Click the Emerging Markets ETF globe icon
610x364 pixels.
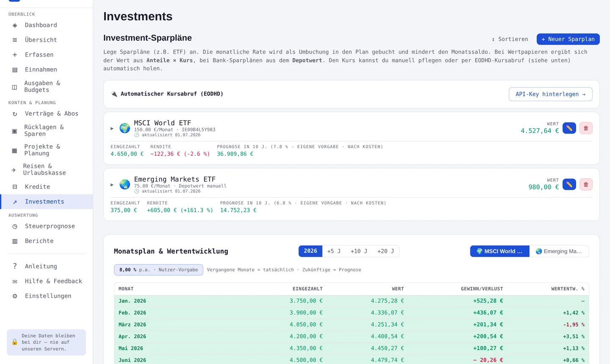(125, 185)
